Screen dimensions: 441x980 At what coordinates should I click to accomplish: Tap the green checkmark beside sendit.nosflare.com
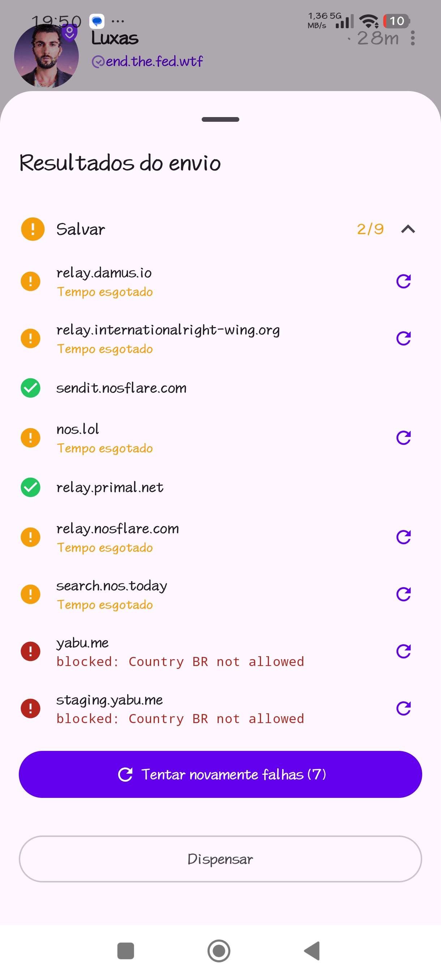(x=30, y=388)
